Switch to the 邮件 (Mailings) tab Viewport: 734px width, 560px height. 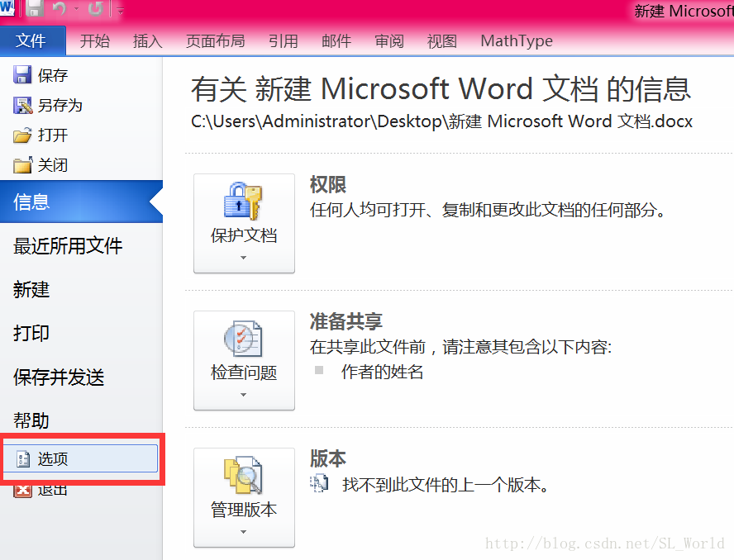[336, 41]
